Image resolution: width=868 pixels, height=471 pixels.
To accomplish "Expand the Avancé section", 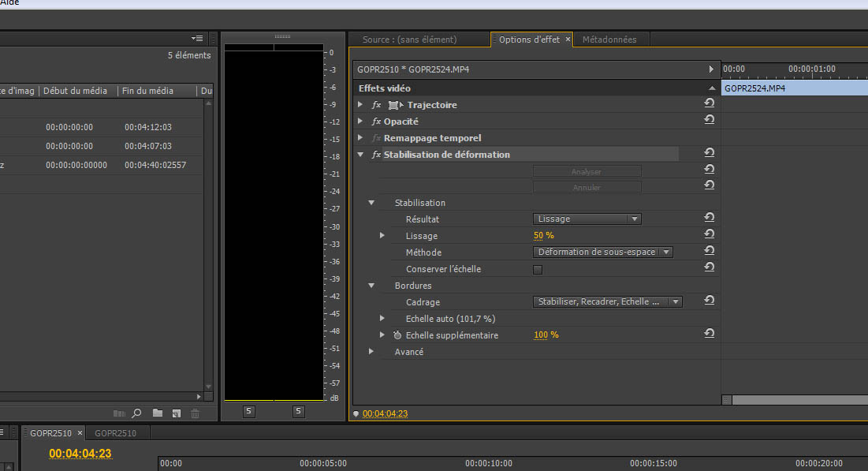I will click(x=371, y=352).
